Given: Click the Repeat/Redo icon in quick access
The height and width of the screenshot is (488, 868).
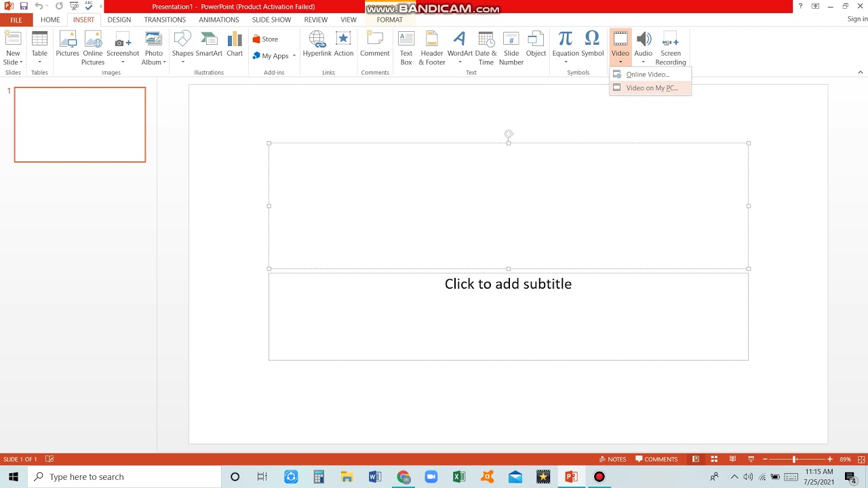Looking at the screenshot, I should [59, 6].
